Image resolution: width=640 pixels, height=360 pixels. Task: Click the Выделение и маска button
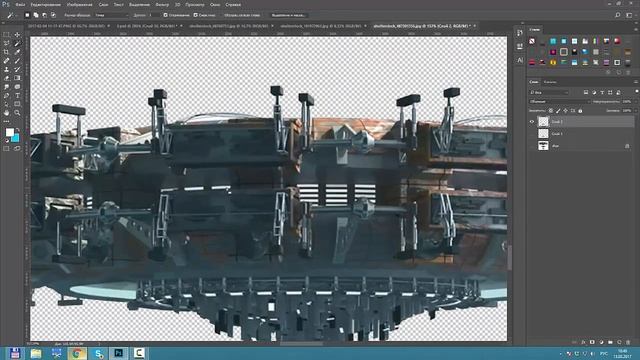coord(288,15)
